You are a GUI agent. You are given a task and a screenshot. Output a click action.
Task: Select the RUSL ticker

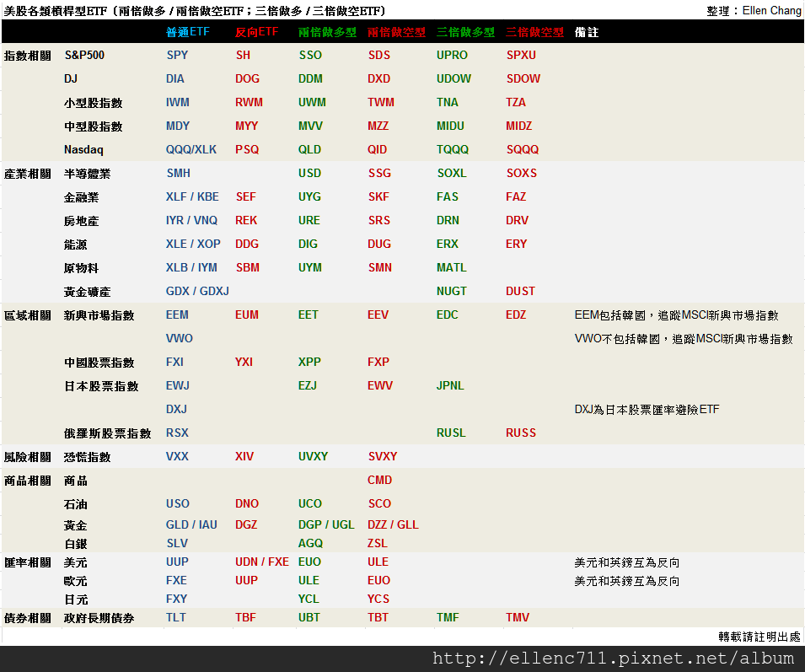click(451, 433)
